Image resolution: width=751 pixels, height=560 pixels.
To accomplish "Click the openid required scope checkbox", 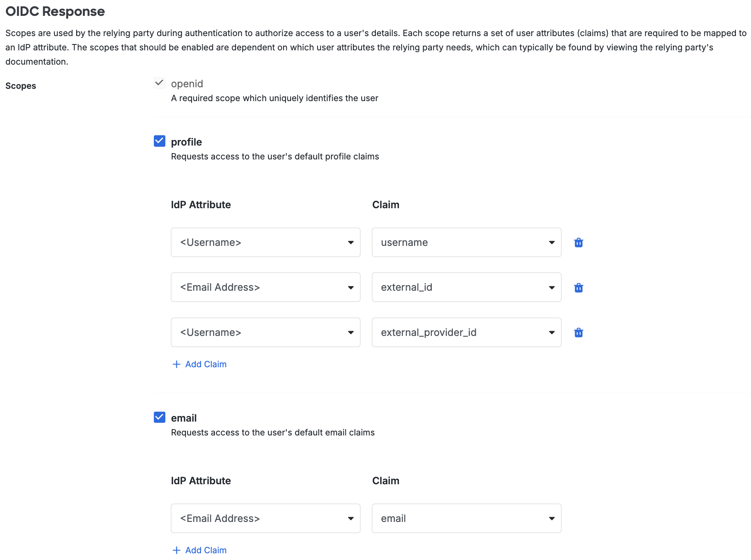I will tap(159, 83).
